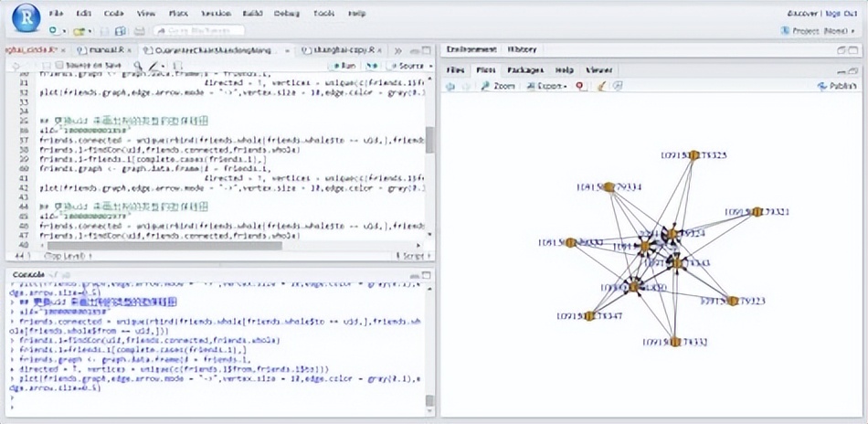The width and height of the screenshot is (868, 424).
Task: Minimize the Console pane
Action: [x=416, y=275]
